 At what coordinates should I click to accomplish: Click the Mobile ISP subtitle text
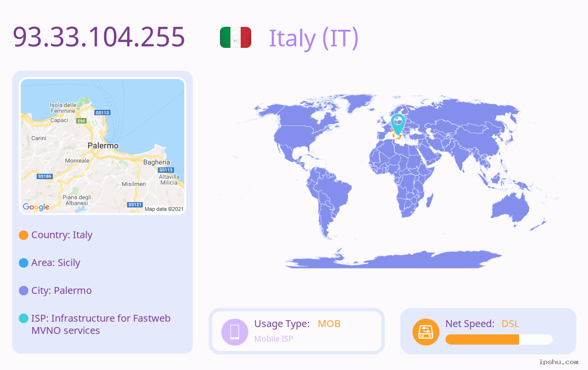274,339
